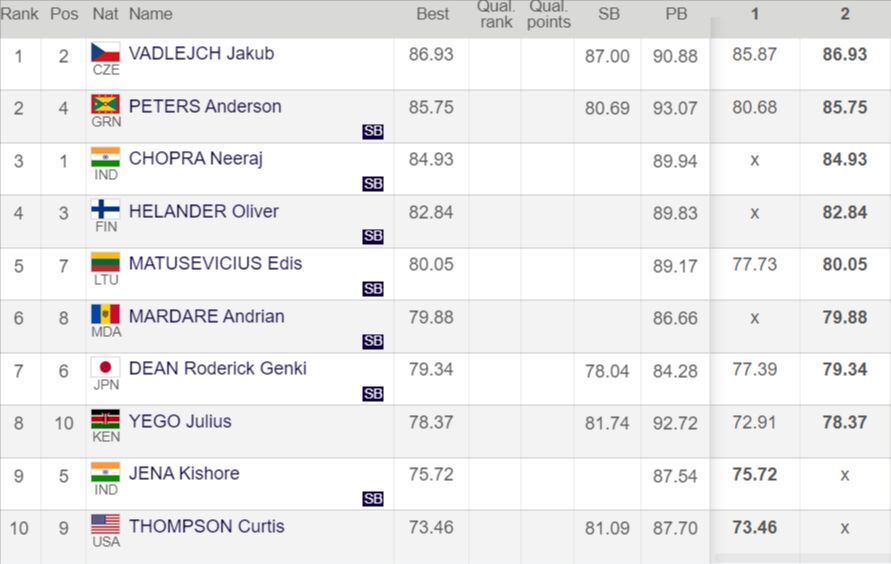Click the SB badge in Jena's row
891x564 pixels.
point(373,499)
